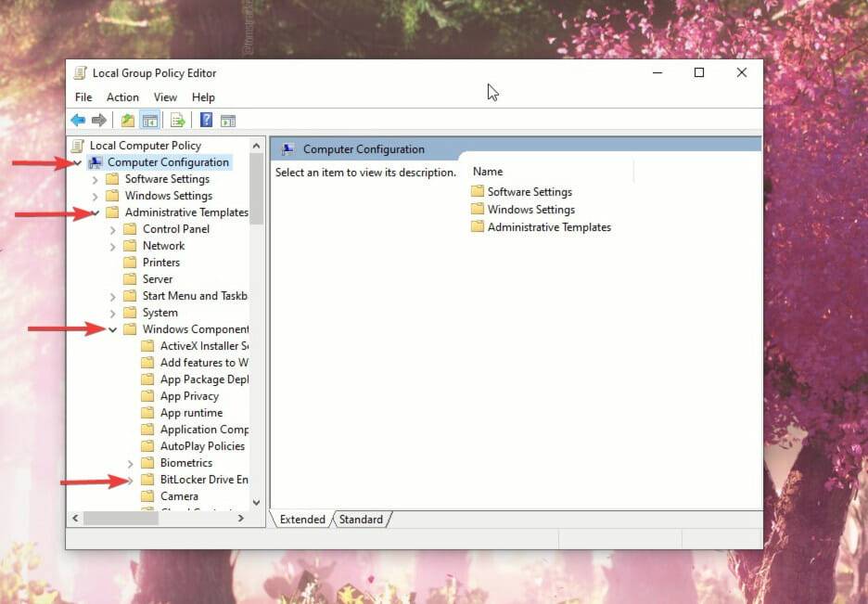The height and width of the screenshot is (604, 868).
Task: Open the Action menu
Action: (x=122, y=96)
